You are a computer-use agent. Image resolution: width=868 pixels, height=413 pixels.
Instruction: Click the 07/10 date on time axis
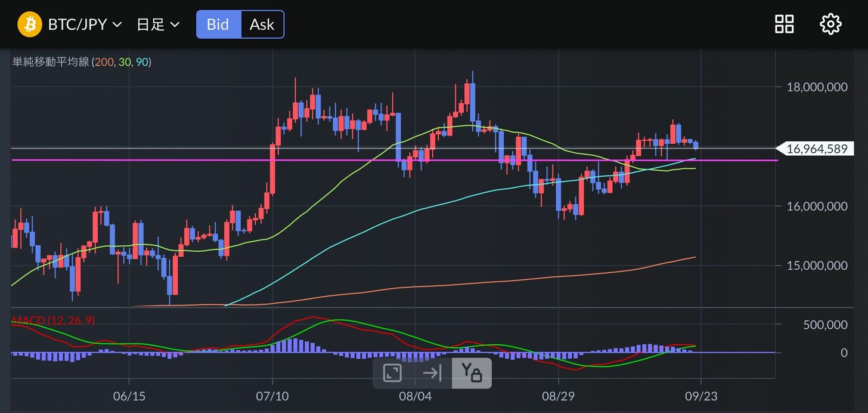click(272, 396)
